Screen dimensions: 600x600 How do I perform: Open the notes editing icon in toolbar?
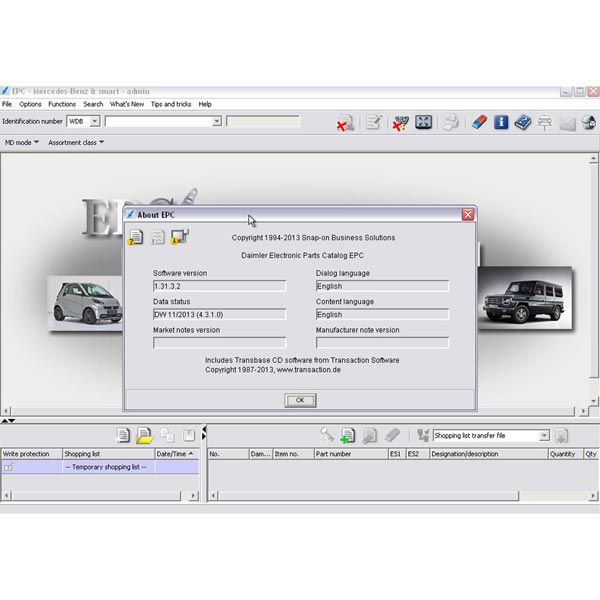[x=373, y=122]
